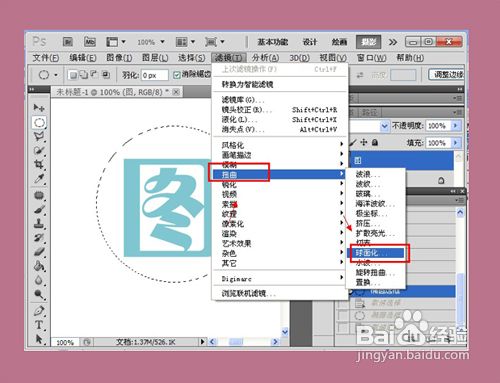This screenshot has width=500, height=383.
Task: Choose New Selection mode in options bar
Action: tap(72, 75)
